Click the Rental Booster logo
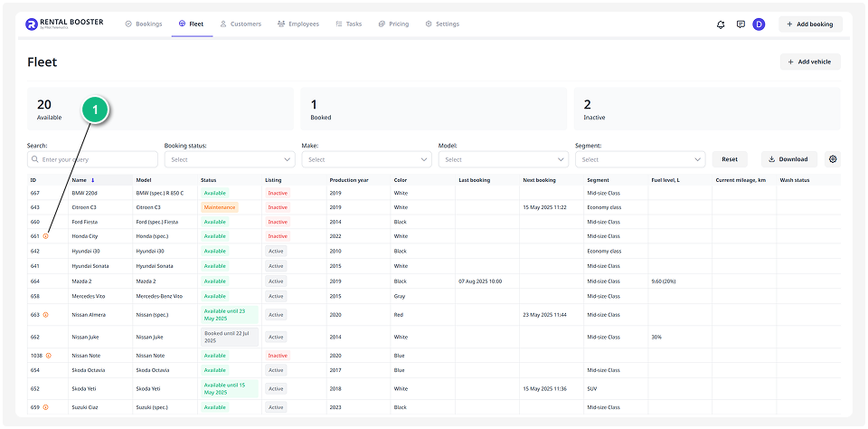 tap(63, 24)
